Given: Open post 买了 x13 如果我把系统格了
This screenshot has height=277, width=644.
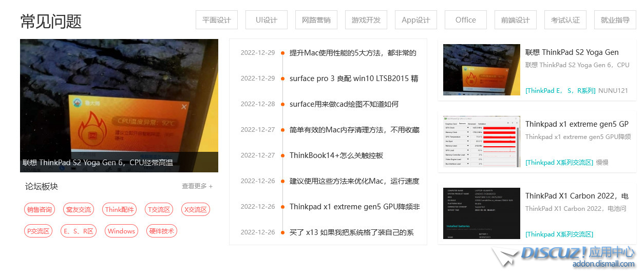Looking at the screenshot, I should point(352,232).
